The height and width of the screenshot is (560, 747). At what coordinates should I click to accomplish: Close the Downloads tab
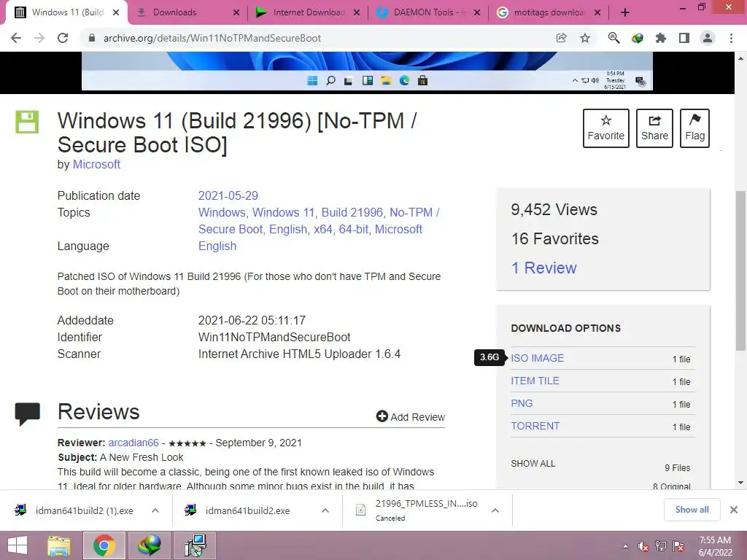point(236,13)
